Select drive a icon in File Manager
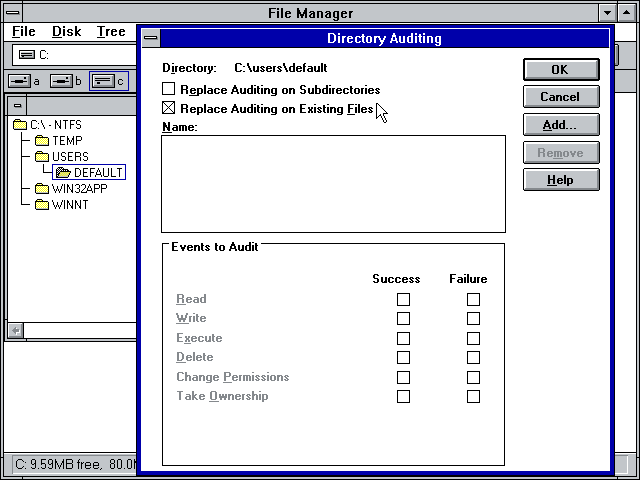640x480 pixels. pyautogui.click(x=19, y=81)
